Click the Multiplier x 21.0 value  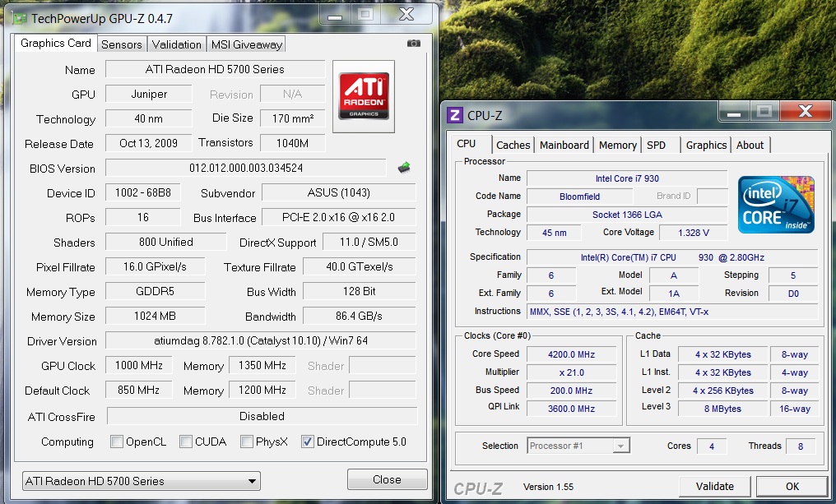click(x=571, y=372)
